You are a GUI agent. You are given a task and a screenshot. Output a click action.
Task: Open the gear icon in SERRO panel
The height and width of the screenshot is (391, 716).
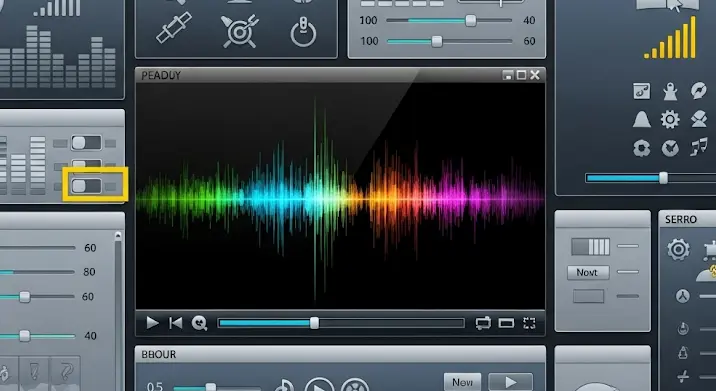pos(678,249)
